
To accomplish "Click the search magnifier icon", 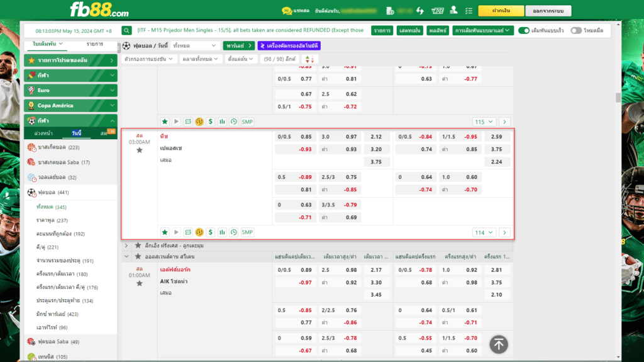I will [x=126, y=30].
